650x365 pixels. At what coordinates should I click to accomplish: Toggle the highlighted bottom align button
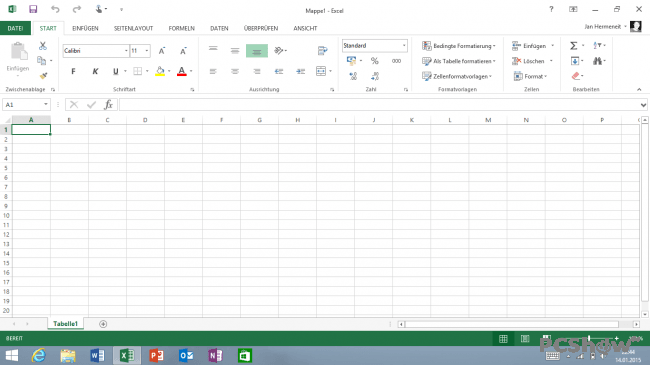257,51
